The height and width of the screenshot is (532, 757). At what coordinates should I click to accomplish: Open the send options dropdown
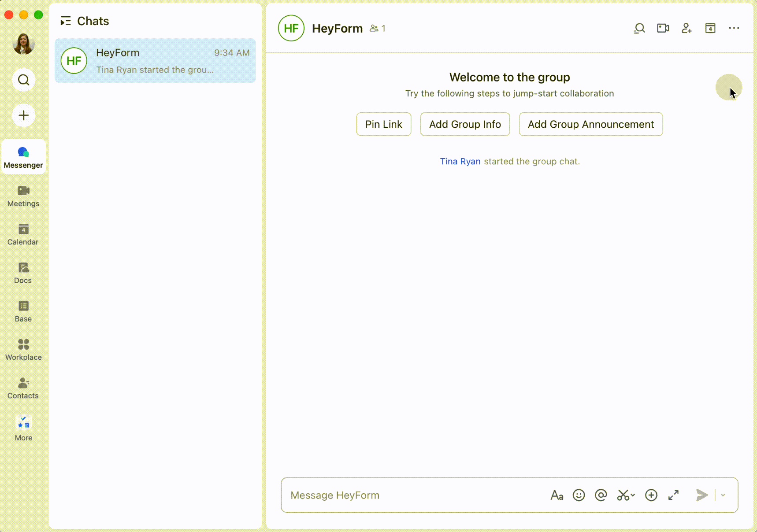coord(722,495)
